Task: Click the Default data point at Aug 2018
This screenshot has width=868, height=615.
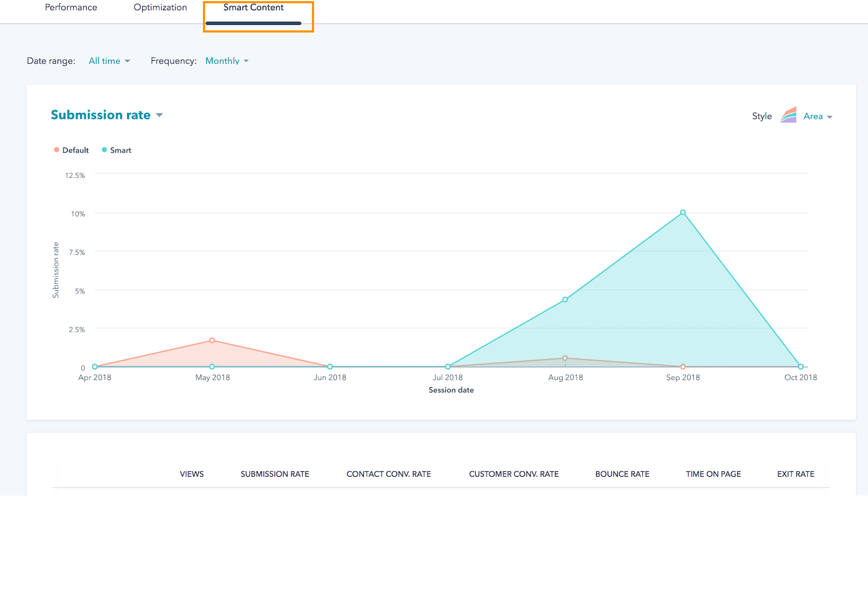Action: [x=565, y=358]
